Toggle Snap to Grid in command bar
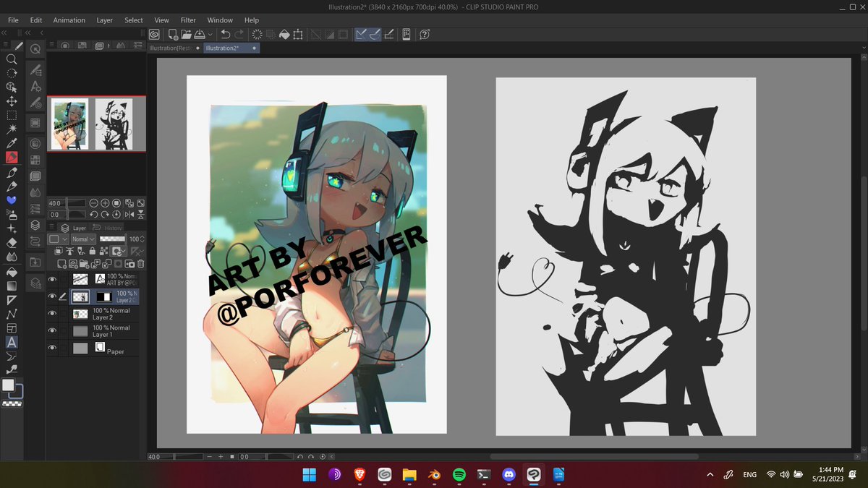The image size is (868, 488). pyautogui.click(x=389, y=34)
